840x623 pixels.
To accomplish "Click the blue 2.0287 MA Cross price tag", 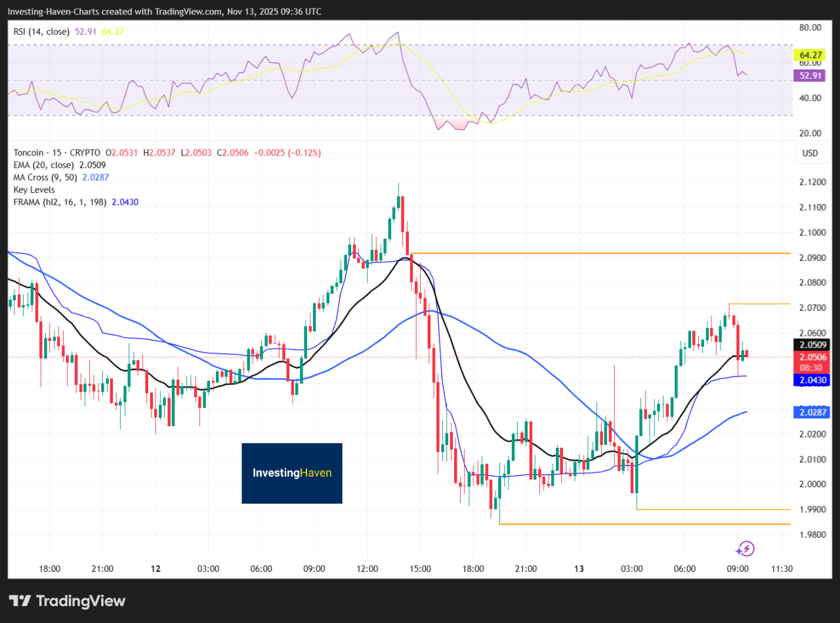I will (x=812, y=412).
